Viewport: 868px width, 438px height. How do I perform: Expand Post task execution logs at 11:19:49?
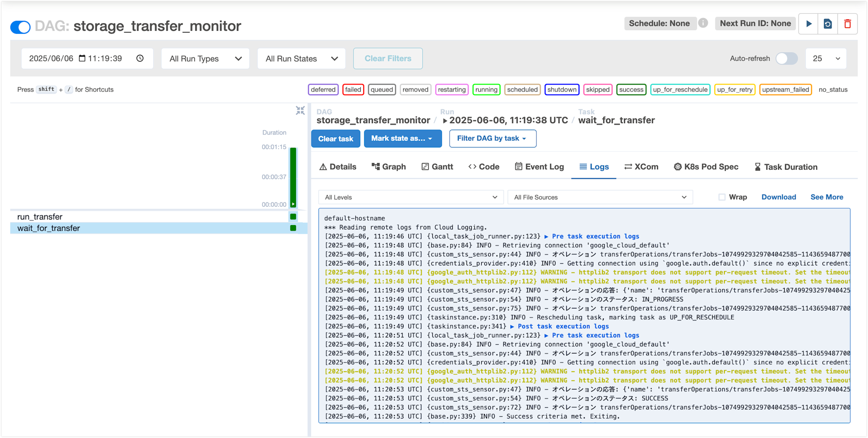pyautogui.click(x=559, y=327)
